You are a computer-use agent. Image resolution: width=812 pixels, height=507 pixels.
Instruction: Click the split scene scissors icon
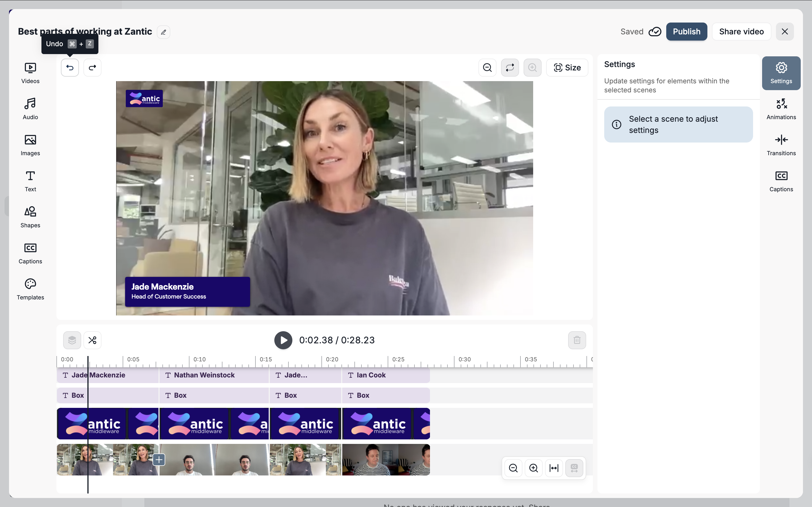[92, 340]
